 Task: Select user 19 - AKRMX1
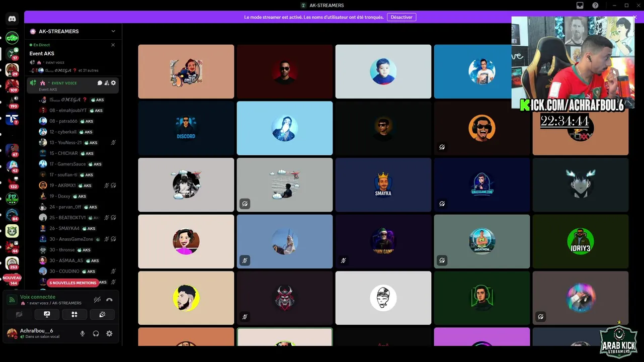pos(78,186)
